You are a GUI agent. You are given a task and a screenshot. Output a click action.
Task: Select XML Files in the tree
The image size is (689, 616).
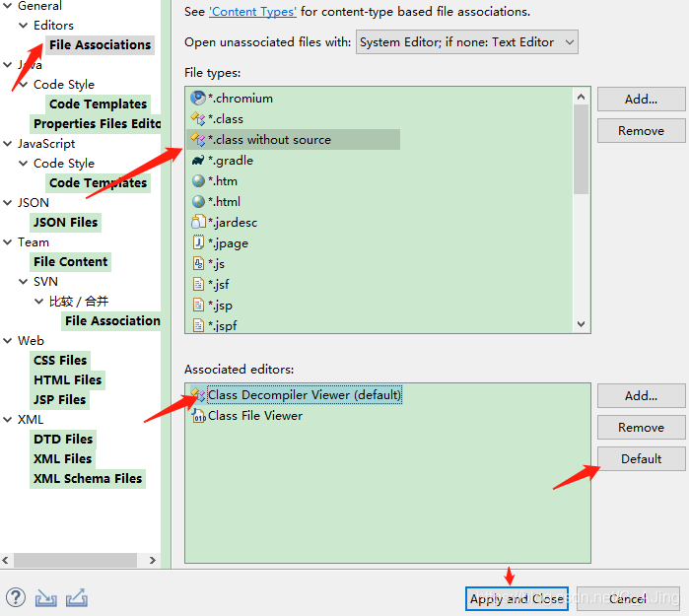click(x=62, y=458)
